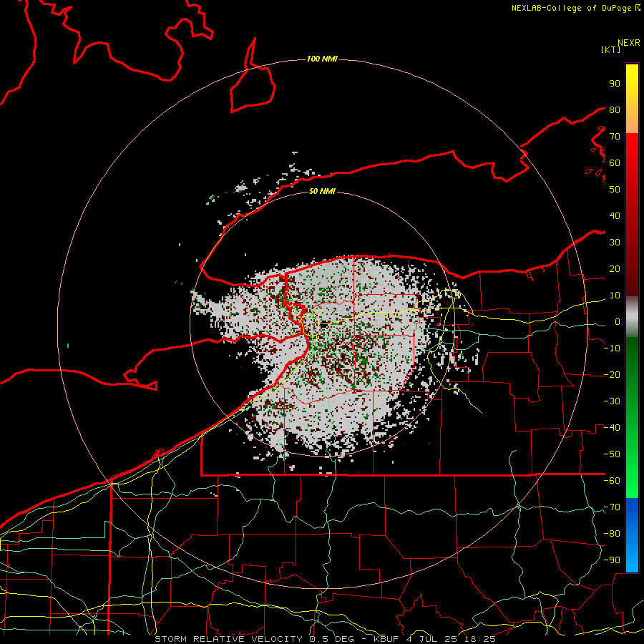Click the -50 value on the velocity scale
This screenshot has width=644, height=644.
612,454
